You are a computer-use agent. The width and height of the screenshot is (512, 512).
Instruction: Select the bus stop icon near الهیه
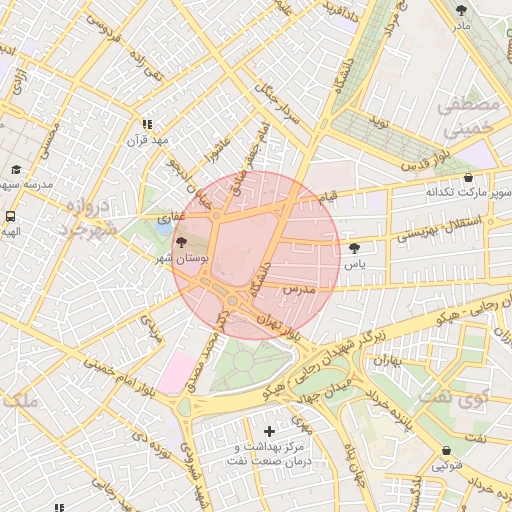pos(10,217)
